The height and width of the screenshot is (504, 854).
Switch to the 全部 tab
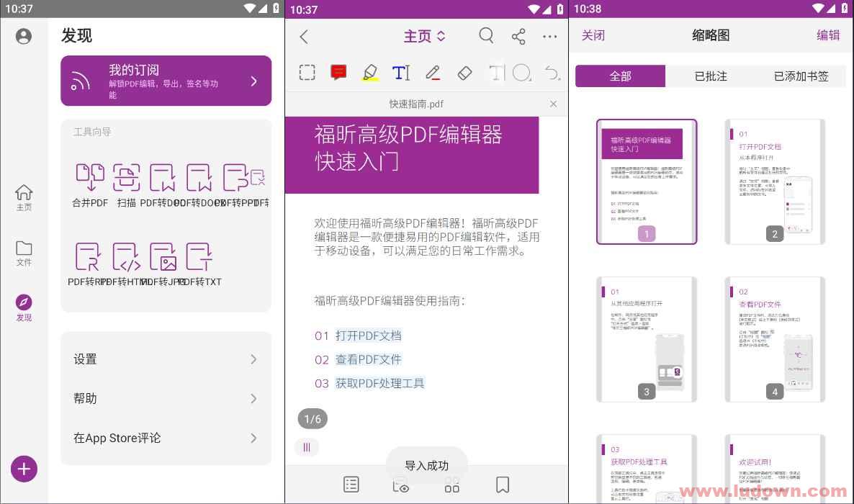[x=621, y=76]
